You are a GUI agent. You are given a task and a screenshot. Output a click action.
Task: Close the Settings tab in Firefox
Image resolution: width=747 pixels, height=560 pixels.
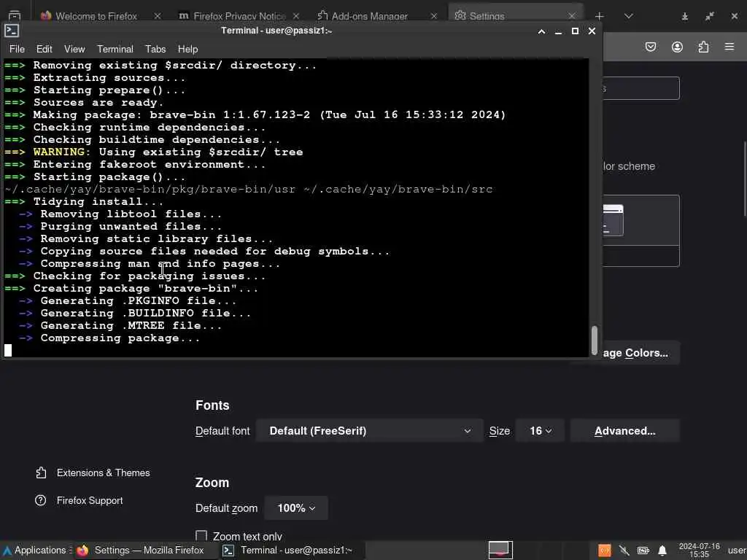click(572, 16)
